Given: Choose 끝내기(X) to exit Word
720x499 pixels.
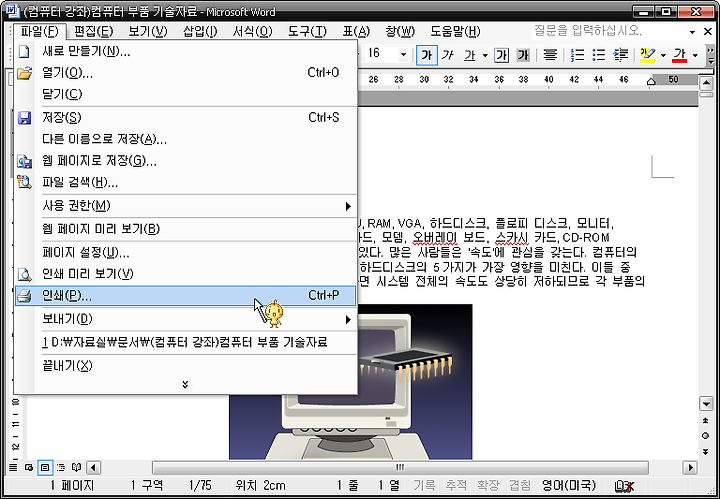Looking at the screenshot, I should click(x=186, y=366).
